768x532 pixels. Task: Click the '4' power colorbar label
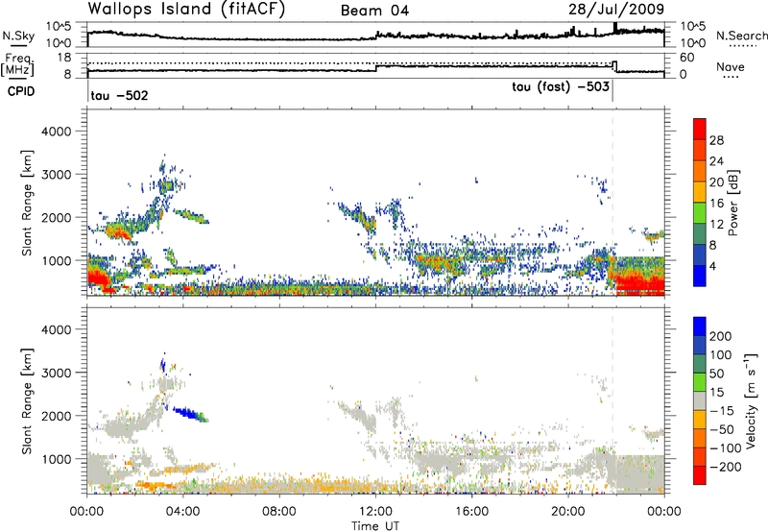[713, 267]
